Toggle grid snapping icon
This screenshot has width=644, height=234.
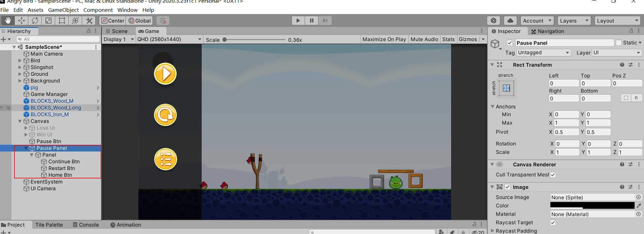tap(163, 21)
